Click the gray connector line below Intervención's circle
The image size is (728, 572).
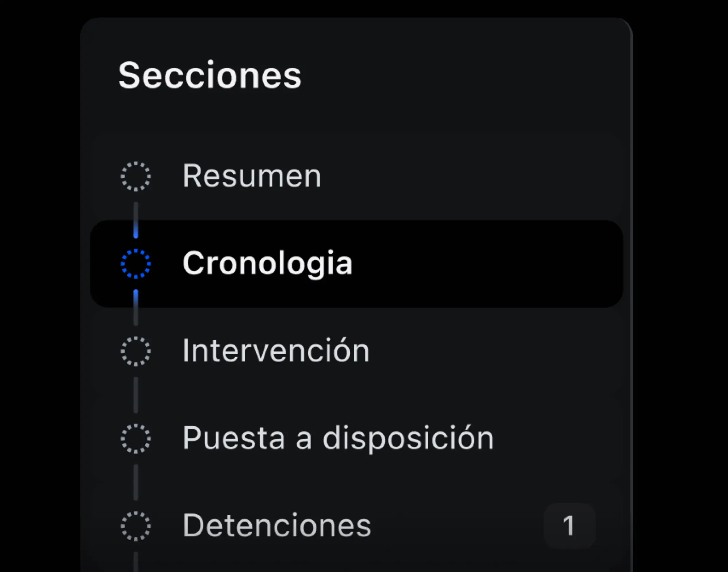[136, 395]
